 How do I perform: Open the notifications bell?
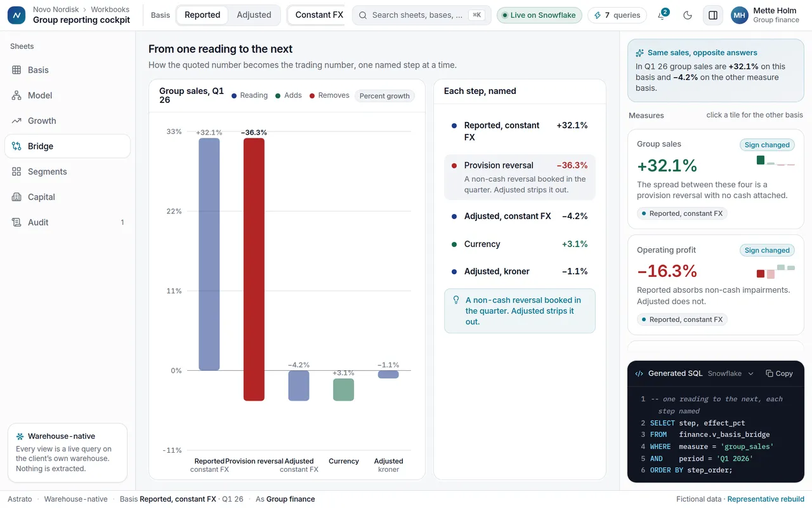click(x=662, y=15)
